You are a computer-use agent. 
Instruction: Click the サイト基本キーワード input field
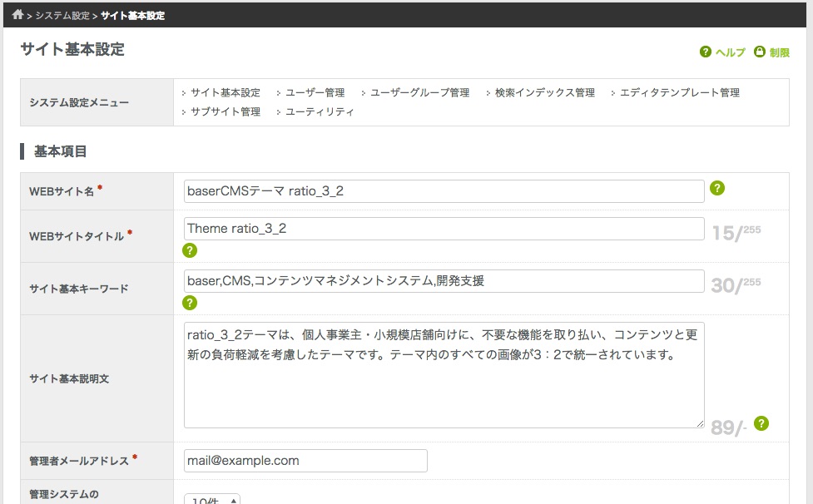click(444, 281)
